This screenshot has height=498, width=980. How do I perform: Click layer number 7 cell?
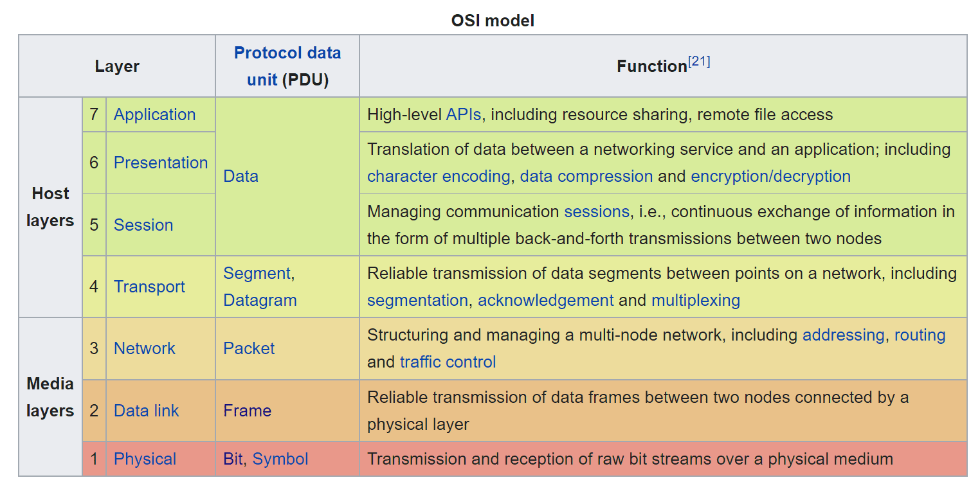coord(94,114)
